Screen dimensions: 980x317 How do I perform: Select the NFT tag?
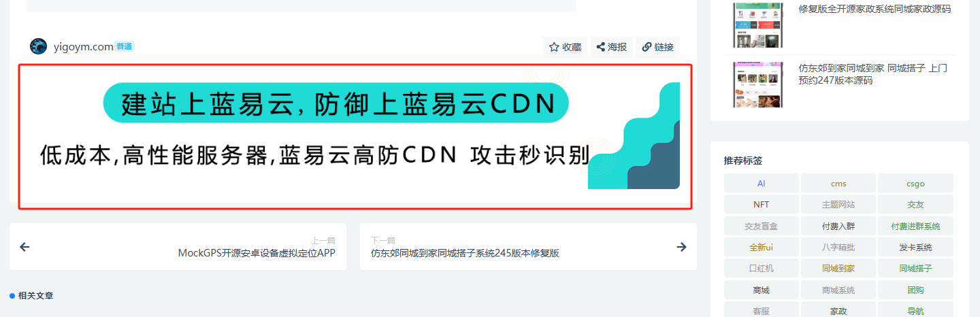762,205
